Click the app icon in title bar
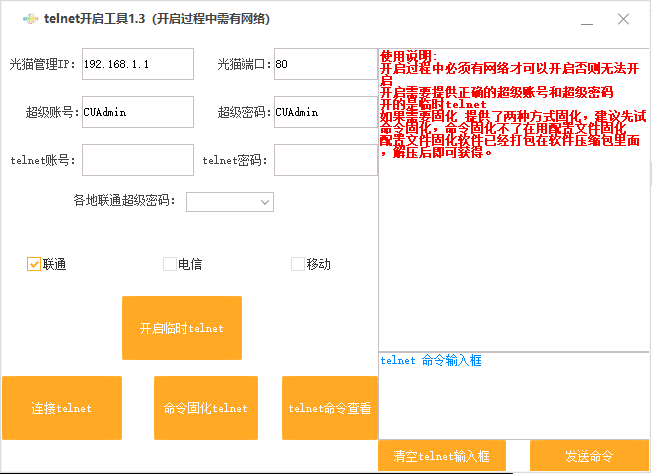 pos(31,19)
